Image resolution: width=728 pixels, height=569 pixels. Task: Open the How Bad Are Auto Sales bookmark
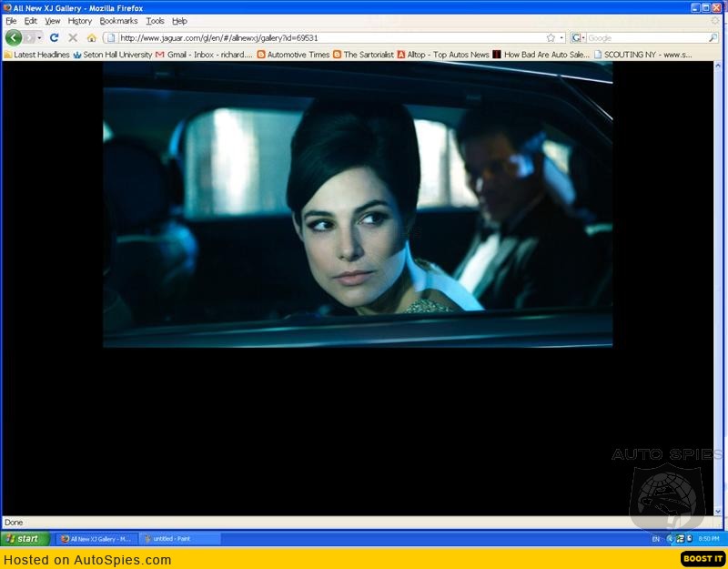pos(541,55)
